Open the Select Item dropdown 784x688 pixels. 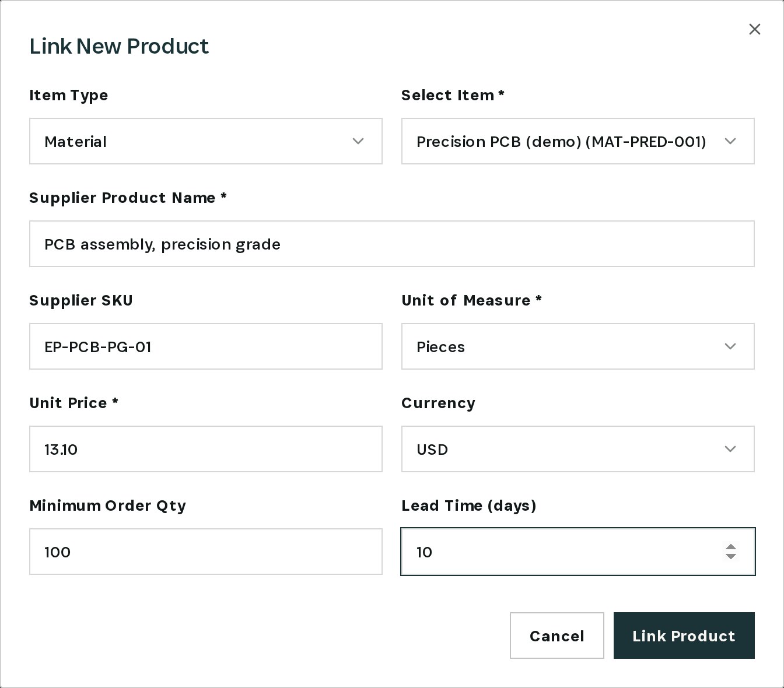[578, 141]
